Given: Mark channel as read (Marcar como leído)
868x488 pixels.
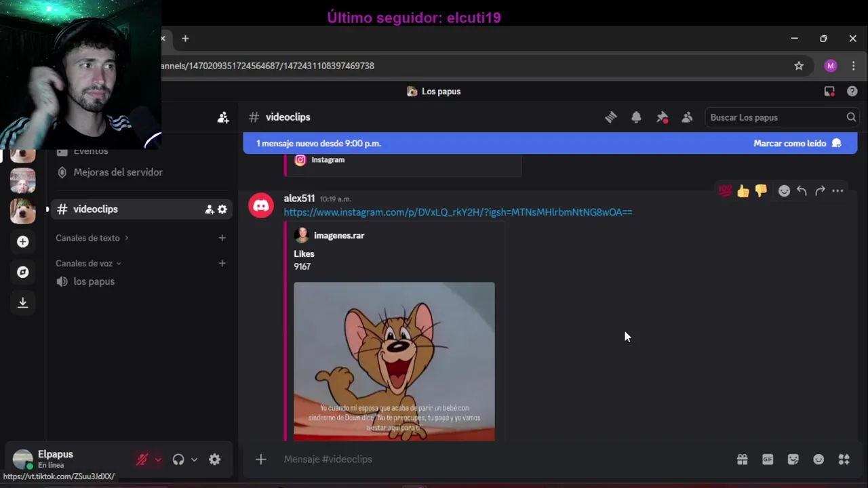Looking at the screenshot, I should [x=797, y=143].
